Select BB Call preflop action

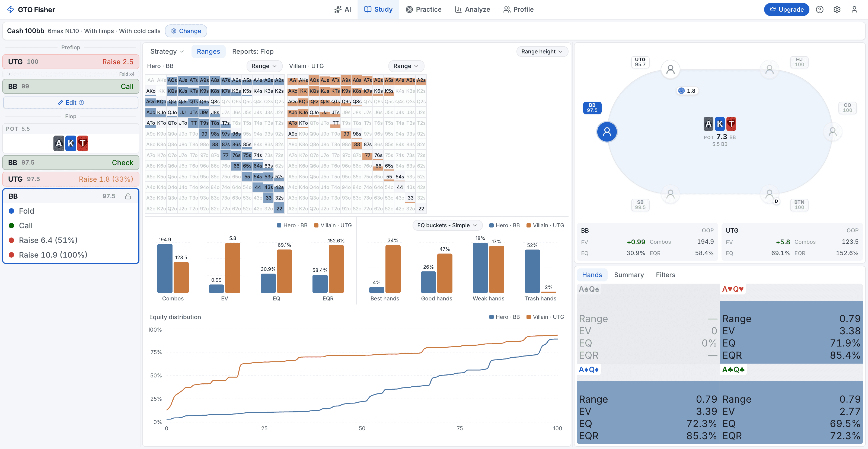pos(71,86)
